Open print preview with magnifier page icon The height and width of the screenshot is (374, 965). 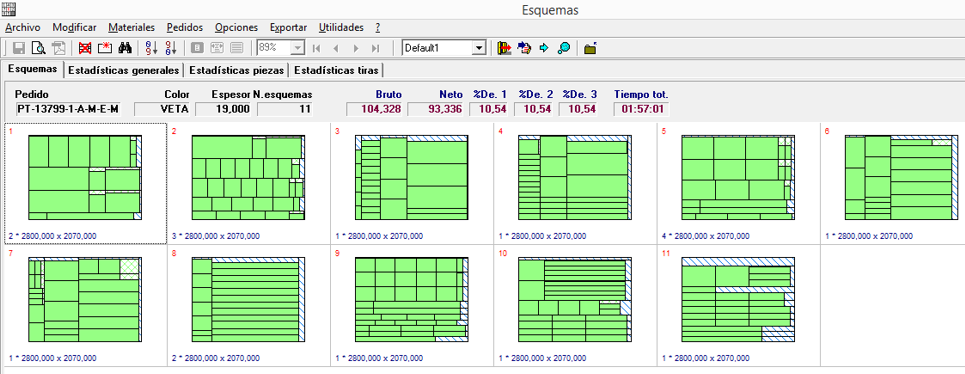pyautogui.click(x=39, y=48)
